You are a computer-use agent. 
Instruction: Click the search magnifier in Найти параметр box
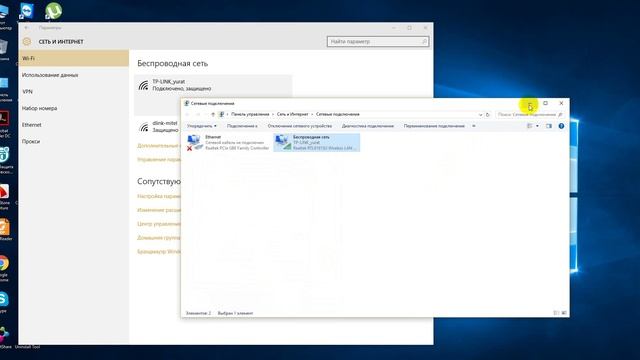point(424,41)
